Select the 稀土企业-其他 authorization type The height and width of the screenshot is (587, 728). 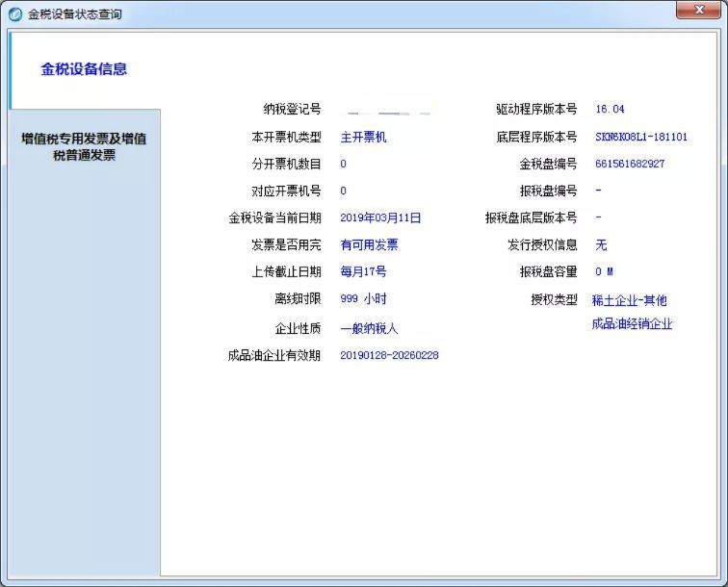629,300
